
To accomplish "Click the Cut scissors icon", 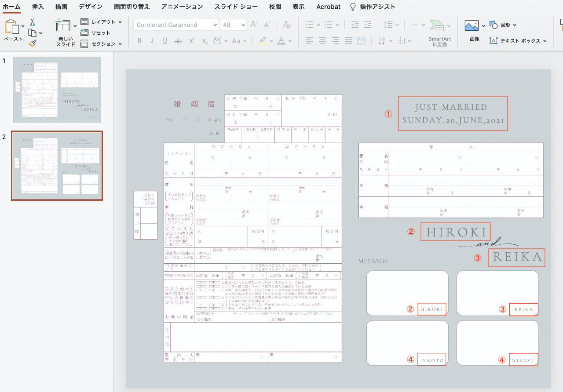I will [32, 22].
